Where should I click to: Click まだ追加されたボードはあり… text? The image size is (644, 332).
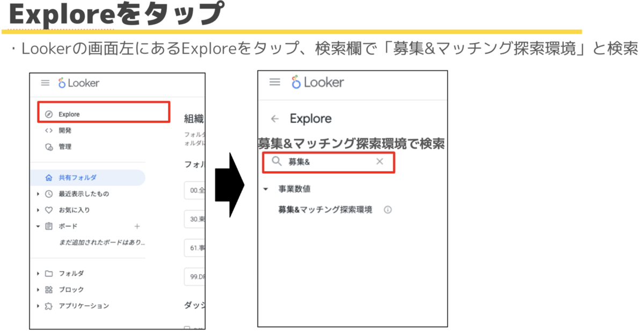[x=101, y=242]
